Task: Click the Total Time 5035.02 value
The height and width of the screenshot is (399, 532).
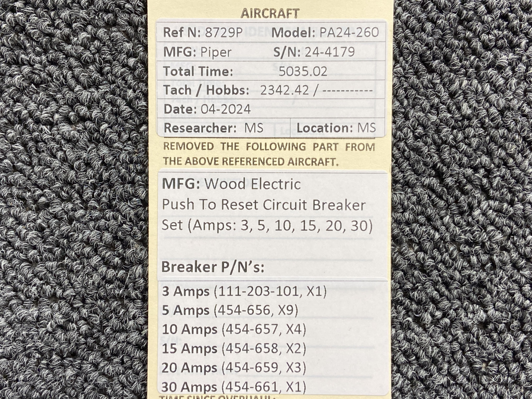Action: 303,71
